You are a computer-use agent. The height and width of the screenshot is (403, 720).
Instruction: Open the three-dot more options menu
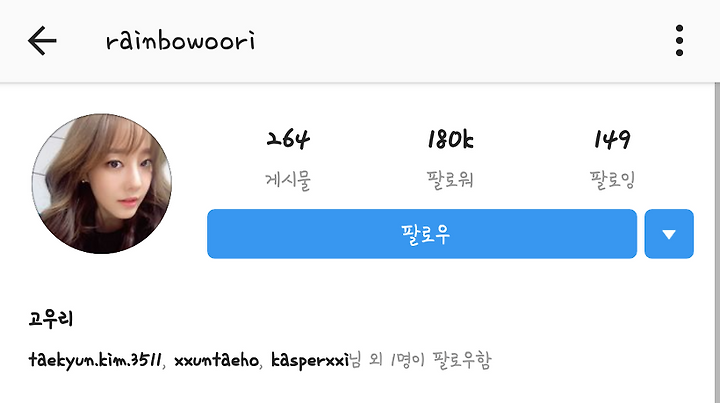pos(679,41)
